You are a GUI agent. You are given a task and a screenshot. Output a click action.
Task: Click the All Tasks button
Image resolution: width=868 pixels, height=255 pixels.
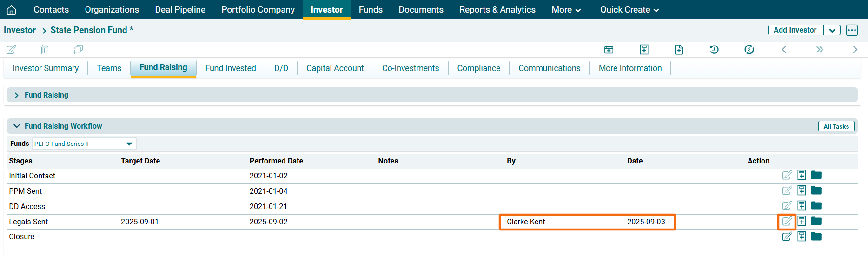pyautogui.click(x=835, y=126)
